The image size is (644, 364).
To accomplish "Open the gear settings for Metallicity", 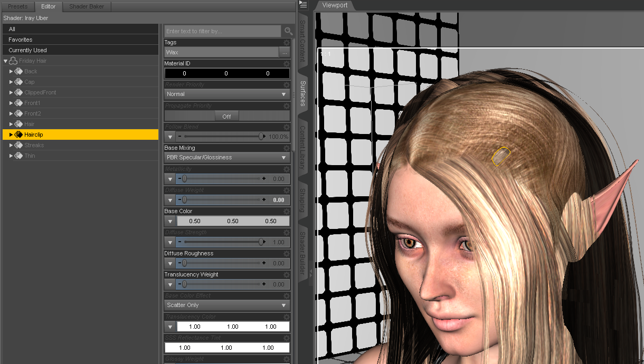I will tap(287, 169).
